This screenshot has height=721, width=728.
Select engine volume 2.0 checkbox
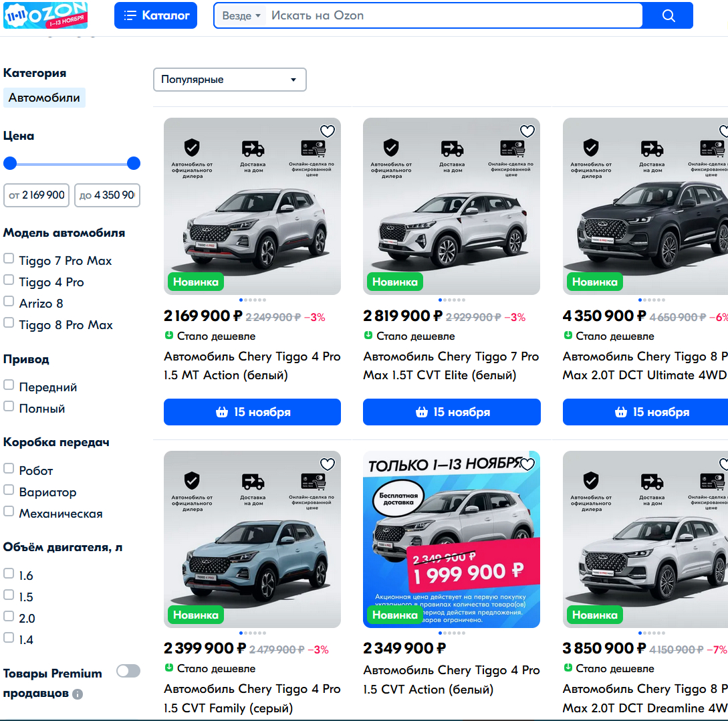click(x=9, y=617)
